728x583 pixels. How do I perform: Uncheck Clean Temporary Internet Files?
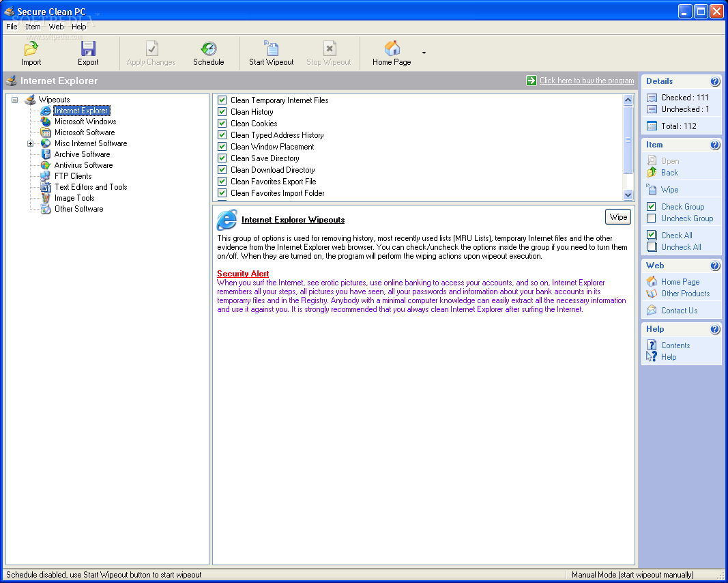[x=222, y=100]
